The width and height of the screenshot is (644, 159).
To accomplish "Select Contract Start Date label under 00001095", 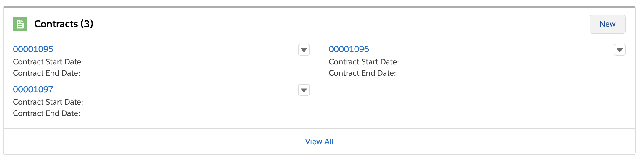I will pyautogui.click(x=48, y=62).
